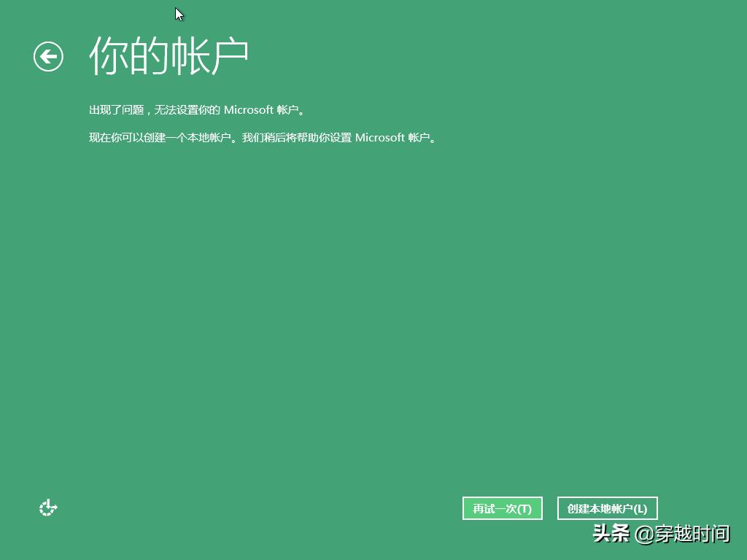Click the local account explanation sentence
Viewport: 747px width, 560px height.
pos(261,137)
